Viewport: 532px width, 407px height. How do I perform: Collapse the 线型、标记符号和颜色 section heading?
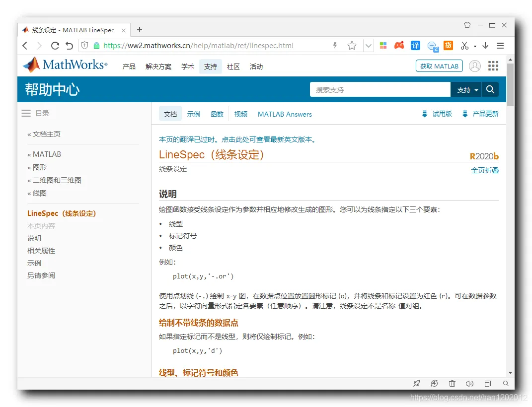tap(199, 373)
